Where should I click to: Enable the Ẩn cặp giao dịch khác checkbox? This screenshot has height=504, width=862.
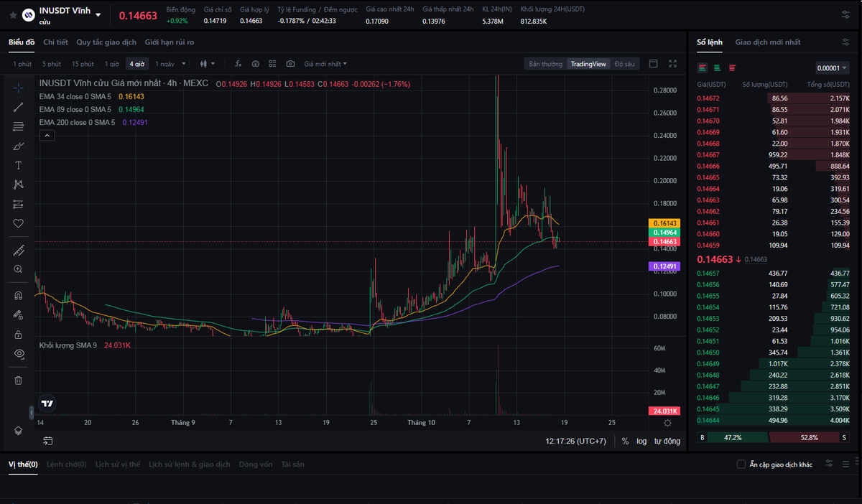[x=741, y=464]
